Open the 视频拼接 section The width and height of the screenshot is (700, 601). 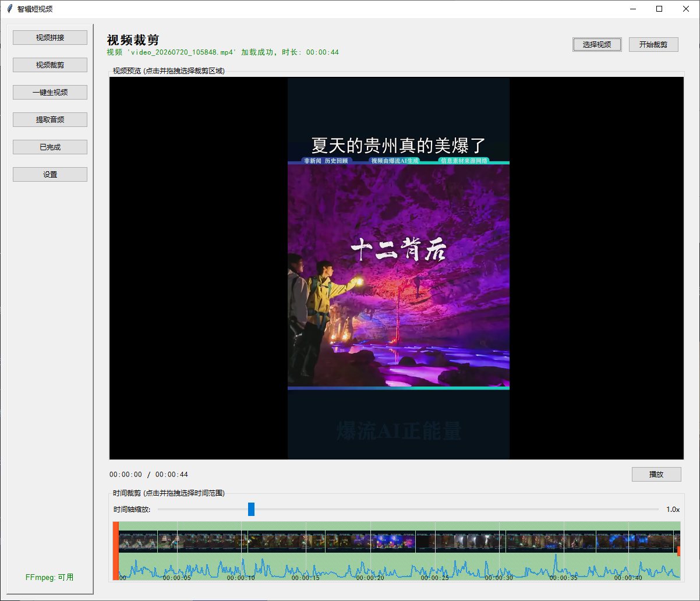pos(50,38)
